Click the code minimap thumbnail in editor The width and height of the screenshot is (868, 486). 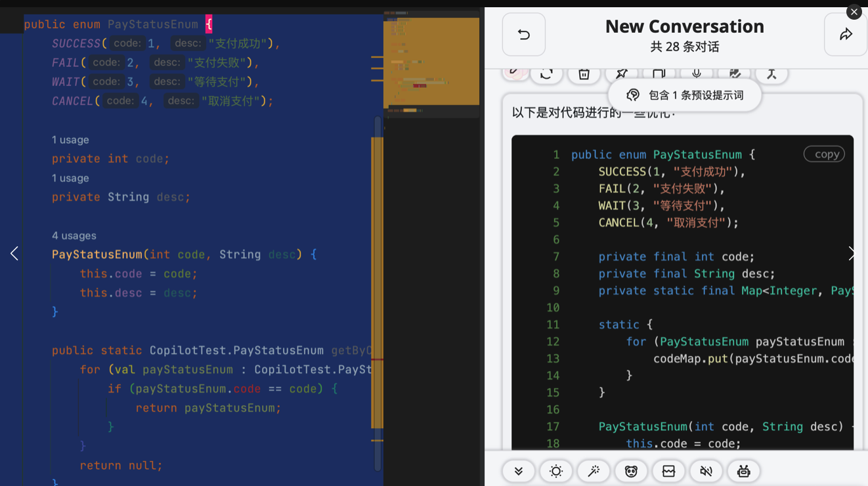[x=431, y=65]
